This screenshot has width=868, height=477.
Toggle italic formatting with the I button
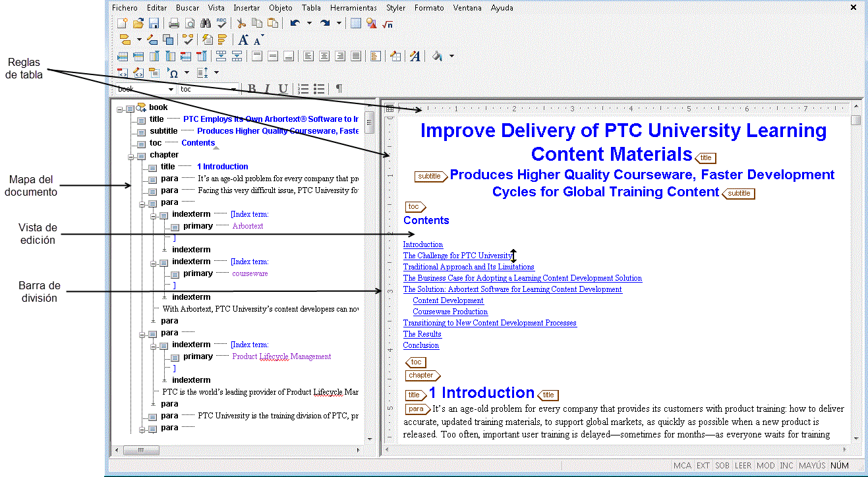(x=267, y=89)
